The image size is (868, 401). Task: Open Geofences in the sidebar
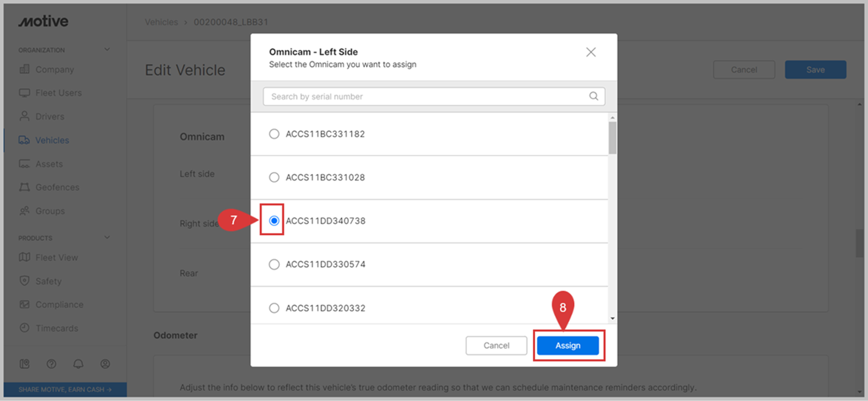click(x=57, y=187)
